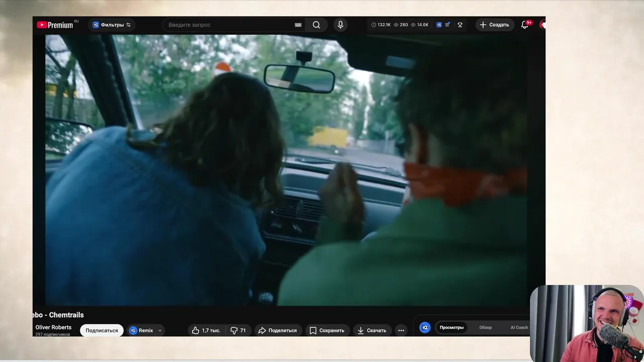Click the 280 views stat
This screenshot has width=644, height=362.
pyautogui.click(x=400, y=25)
